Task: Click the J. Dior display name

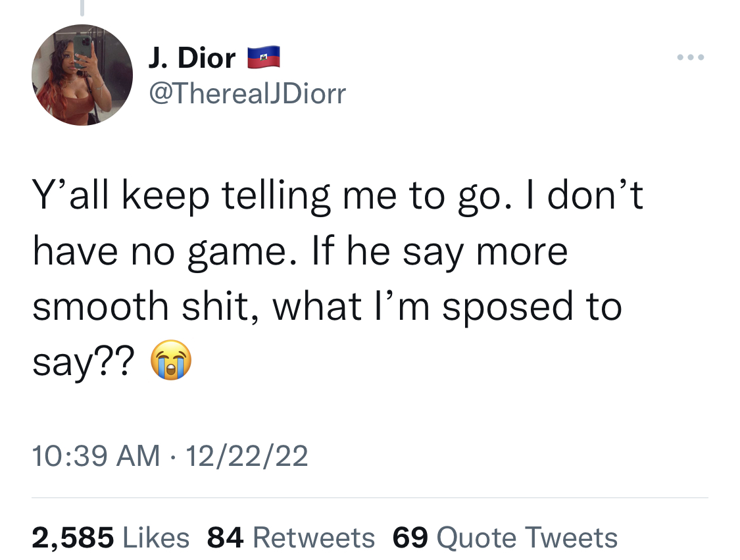Action: 192,58
